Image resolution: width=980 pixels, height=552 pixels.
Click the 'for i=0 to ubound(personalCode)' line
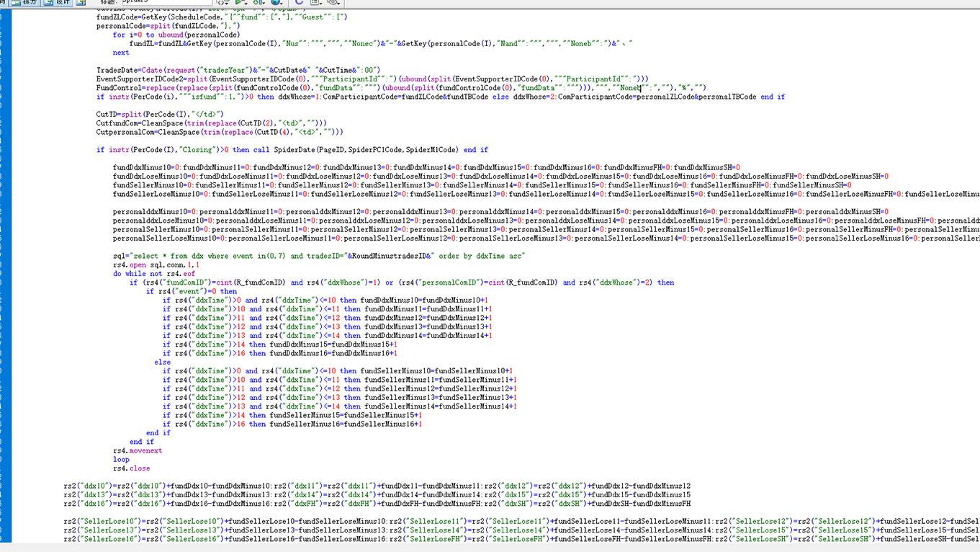click(x=176, y=35)
